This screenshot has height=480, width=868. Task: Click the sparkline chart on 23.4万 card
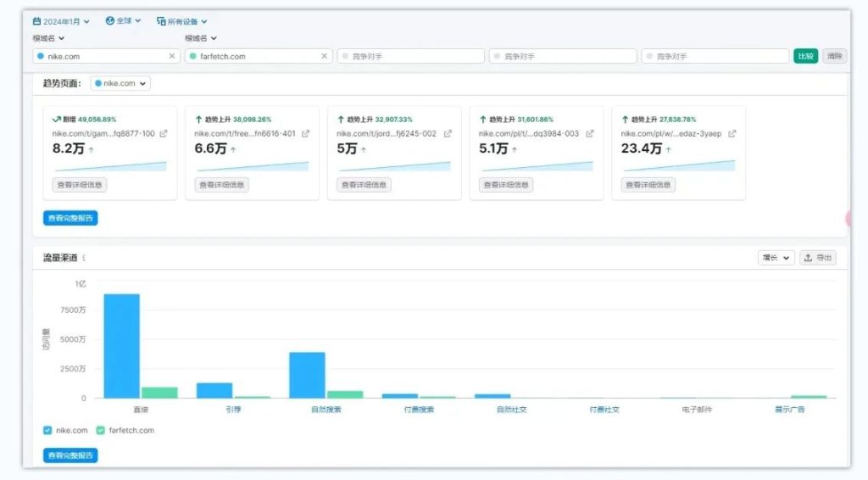[x=679, y=165]
